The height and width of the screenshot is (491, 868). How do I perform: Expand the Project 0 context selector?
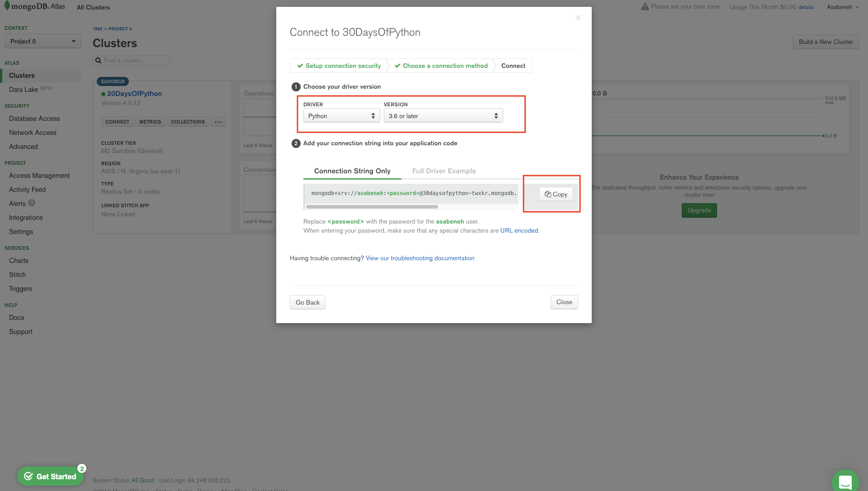coord(42,41)
